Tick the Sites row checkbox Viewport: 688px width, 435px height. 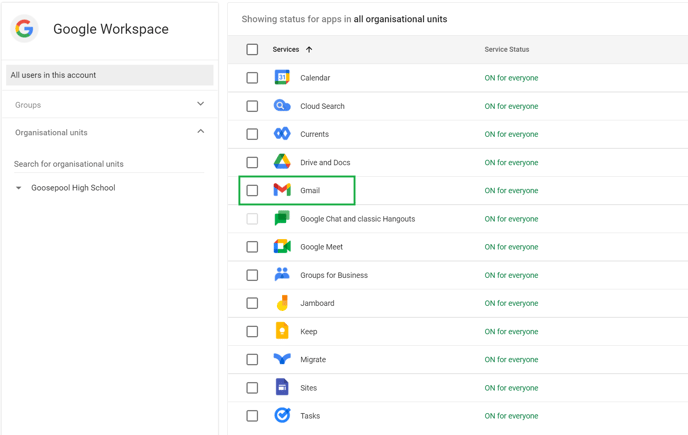[252, 388]
